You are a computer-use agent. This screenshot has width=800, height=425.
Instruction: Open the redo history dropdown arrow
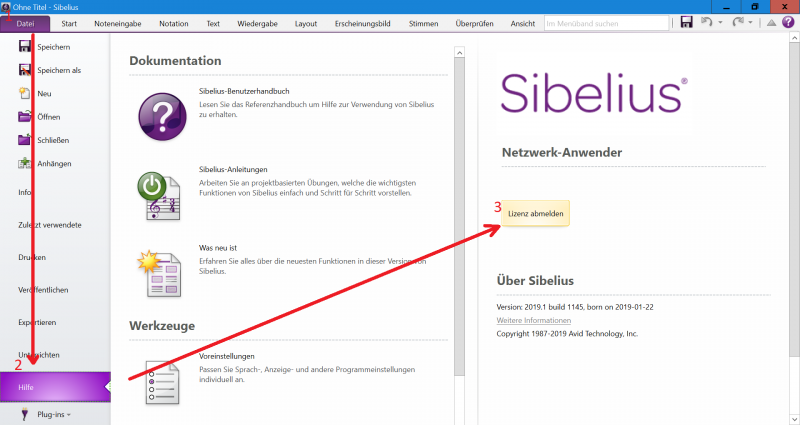click(751, 22)
